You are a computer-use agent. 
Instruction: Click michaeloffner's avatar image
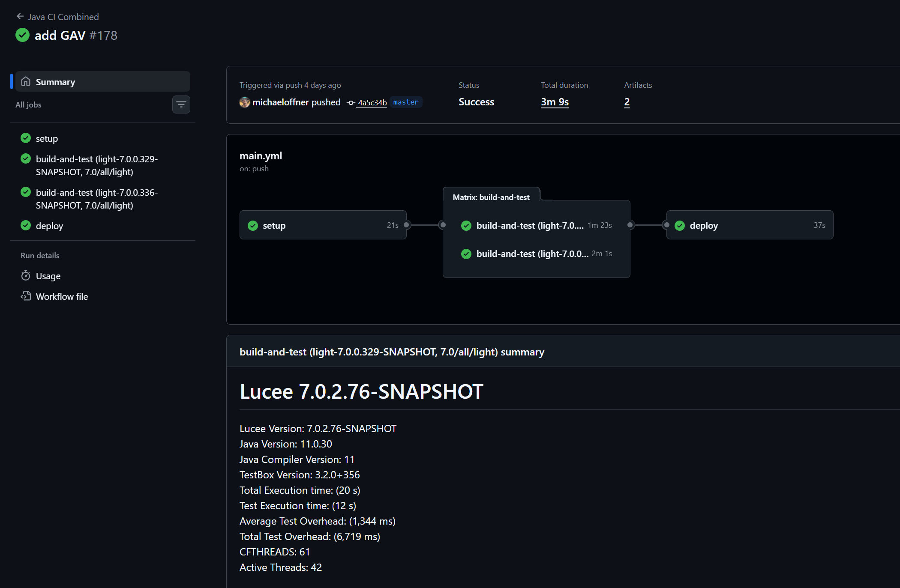244,102
